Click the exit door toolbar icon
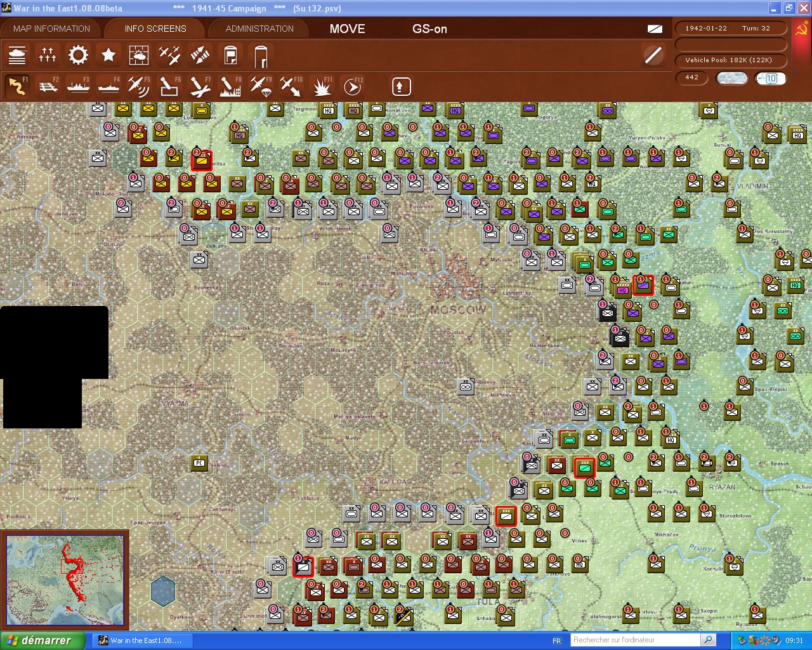Image resolution: width=812 pixels, height=650 pixels. pyautogui.click(x=261, y=55)
